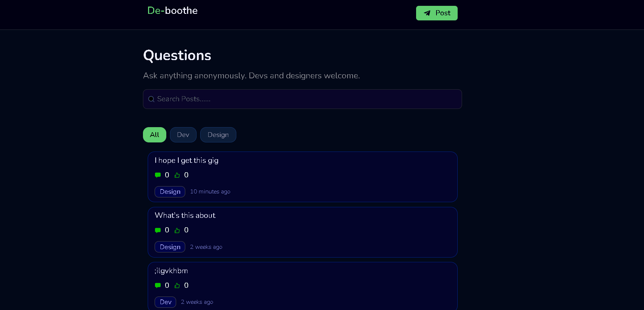This screenshot has height=310, width=644.
Task: Click Design tag on 'I hope I get this gig'
Action: pyautogui.click(x=170, y=192)
